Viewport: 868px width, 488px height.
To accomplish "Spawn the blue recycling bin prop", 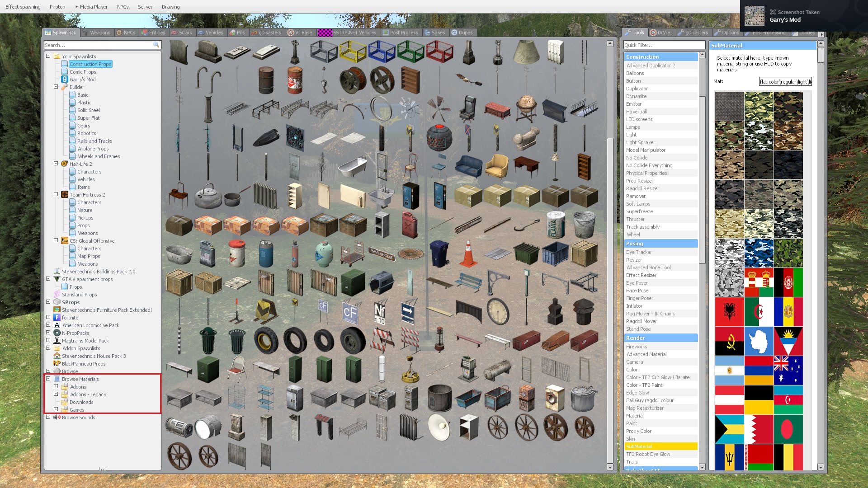I will pyautogui.click(x=439, y=253).
